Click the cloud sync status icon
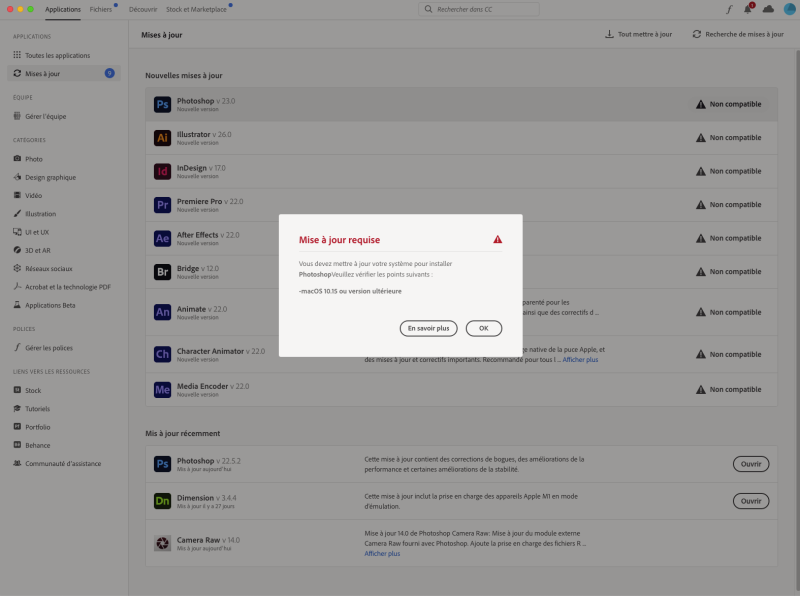This screenshot has height=596, width=800. (768, 9)
